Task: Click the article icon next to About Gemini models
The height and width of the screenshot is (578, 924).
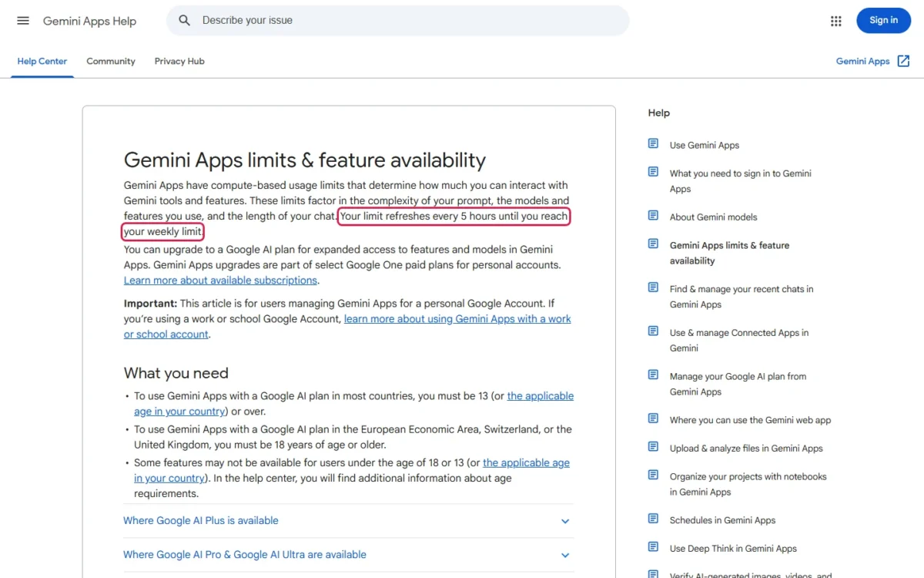Action: click(x=653, y=216)
